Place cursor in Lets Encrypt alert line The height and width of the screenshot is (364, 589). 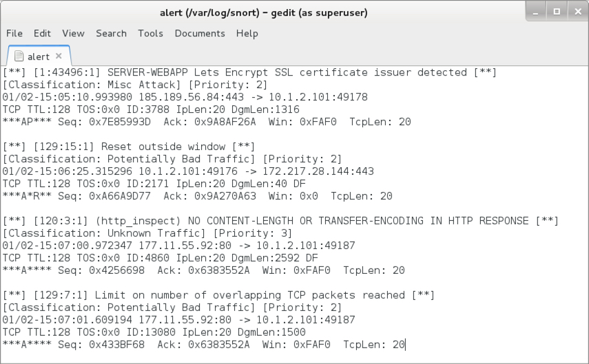[x=249, y=72]
